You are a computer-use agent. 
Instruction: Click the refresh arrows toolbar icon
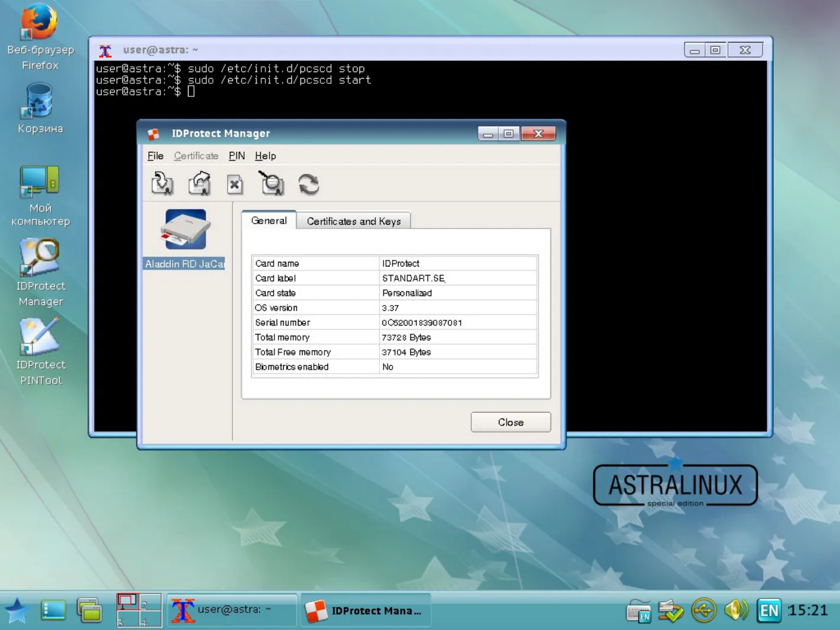point(309,184)
